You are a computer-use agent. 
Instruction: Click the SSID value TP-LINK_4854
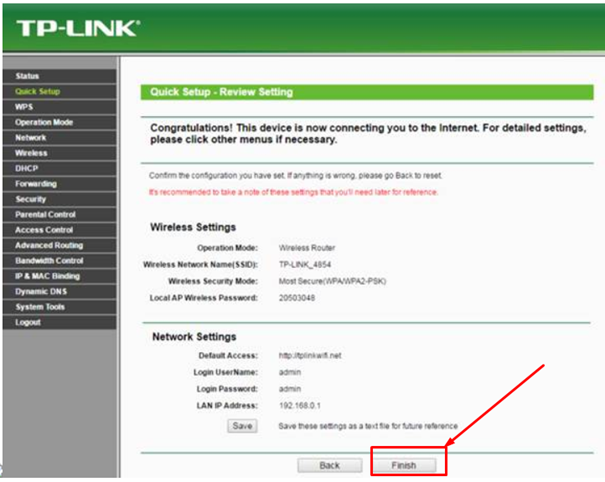pyautogui.click(x=305, y=265)
